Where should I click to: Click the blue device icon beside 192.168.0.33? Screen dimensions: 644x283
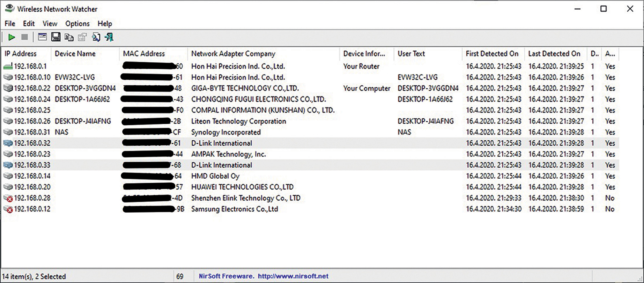(x=8, y=165)
